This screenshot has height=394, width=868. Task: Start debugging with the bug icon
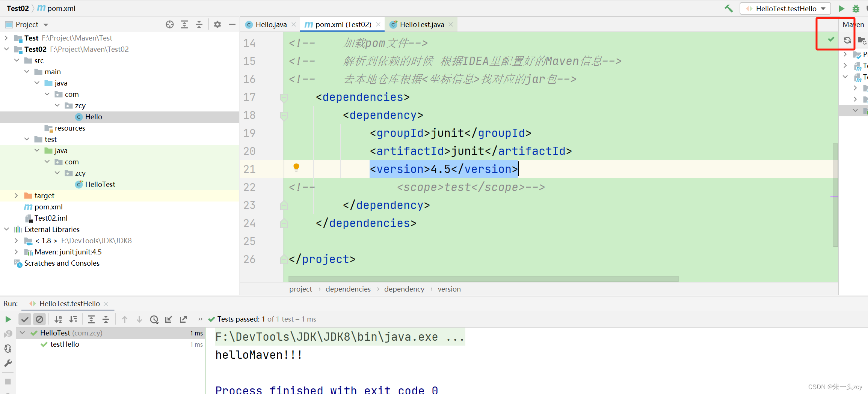tap(856, 8)
